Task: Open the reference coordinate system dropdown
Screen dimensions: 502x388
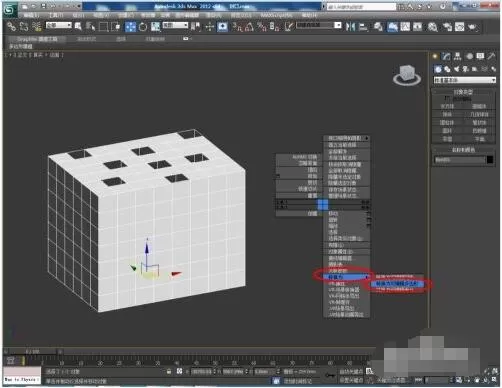Action: point(175,25)
